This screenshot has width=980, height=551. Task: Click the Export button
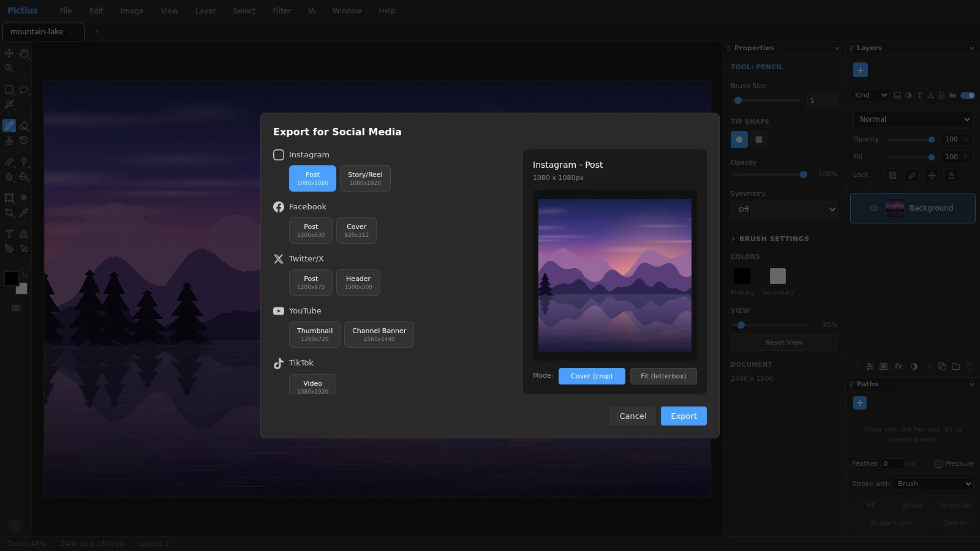tap(684, 416)
